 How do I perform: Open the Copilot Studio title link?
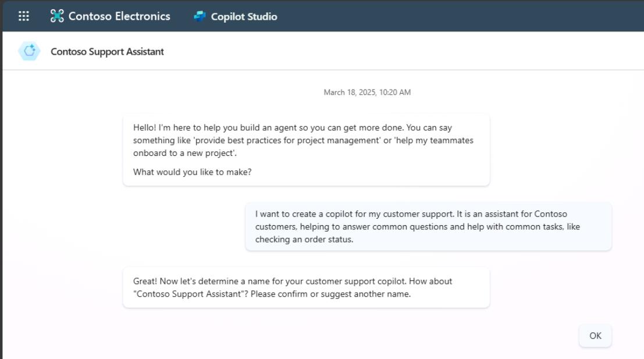[x=244, y=16]
